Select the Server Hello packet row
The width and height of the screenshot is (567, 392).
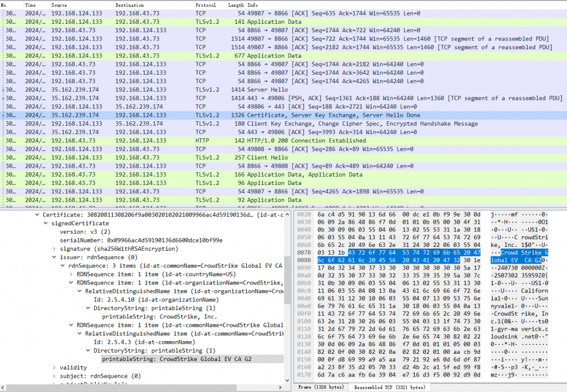(x=283, y=90)
